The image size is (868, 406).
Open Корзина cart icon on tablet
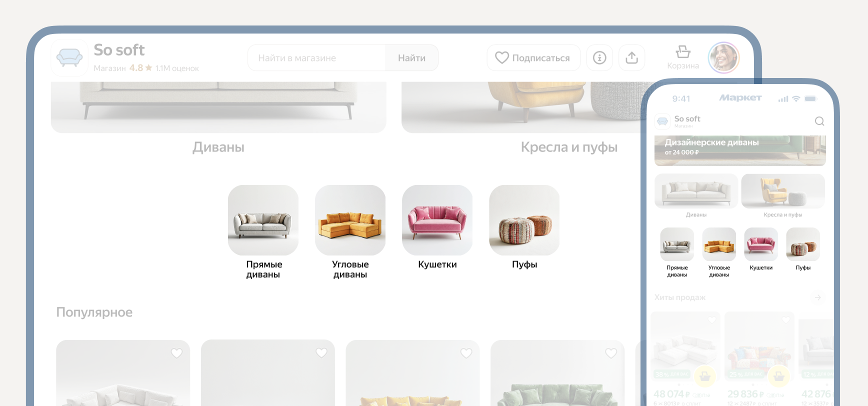tap(683, 57)
